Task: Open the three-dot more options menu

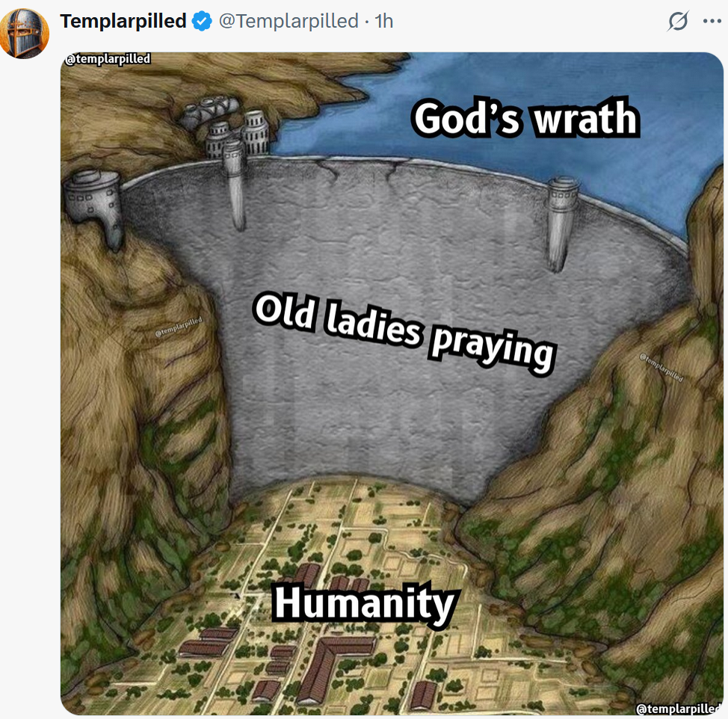Action: pos(712,22)
